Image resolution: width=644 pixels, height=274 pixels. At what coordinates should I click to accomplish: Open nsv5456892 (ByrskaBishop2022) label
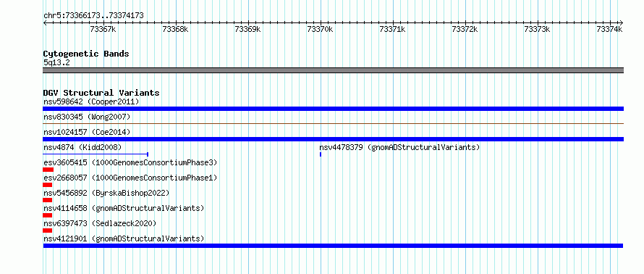click(x=106, y=193)
